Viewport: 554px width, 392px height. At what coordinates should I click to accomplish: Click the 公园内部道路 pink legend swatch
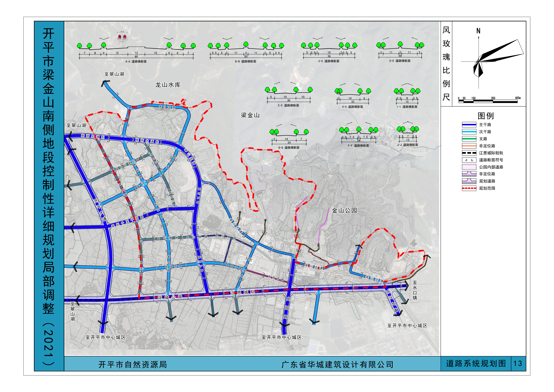(x=469, y=167)
